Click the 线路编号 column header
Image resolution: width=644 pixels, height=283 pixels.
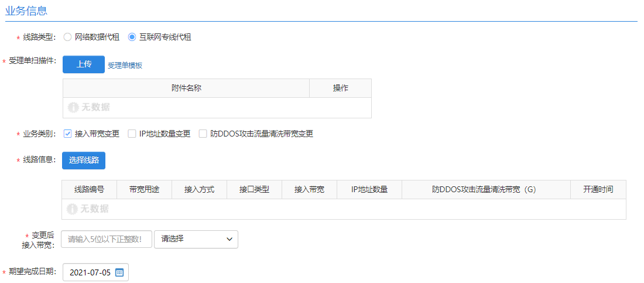point(89,190)
